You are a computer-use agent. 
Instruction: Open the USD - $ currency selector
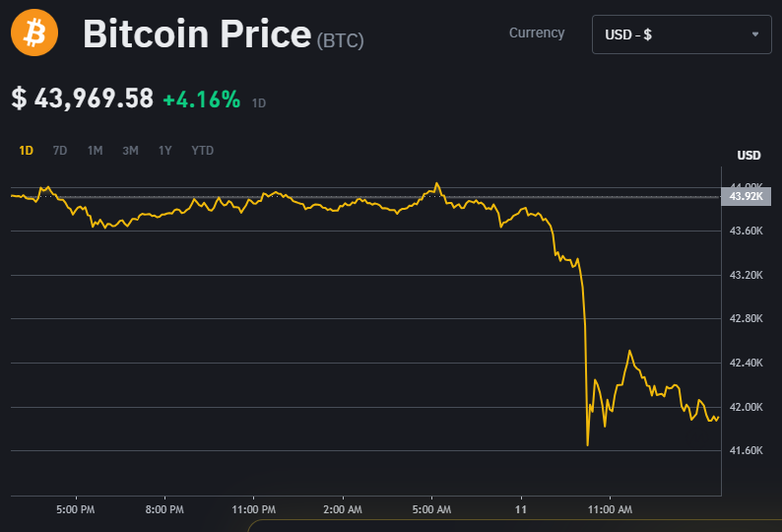[680, 34]
